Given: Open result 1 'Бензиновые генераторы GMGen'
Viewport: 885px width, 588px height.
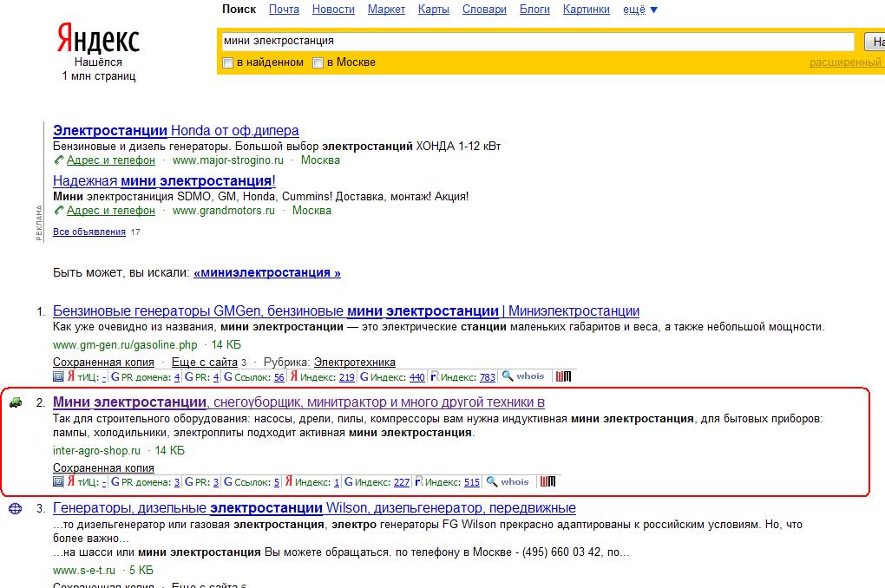Looking at the screenshot, I should [x=346, y=311].
